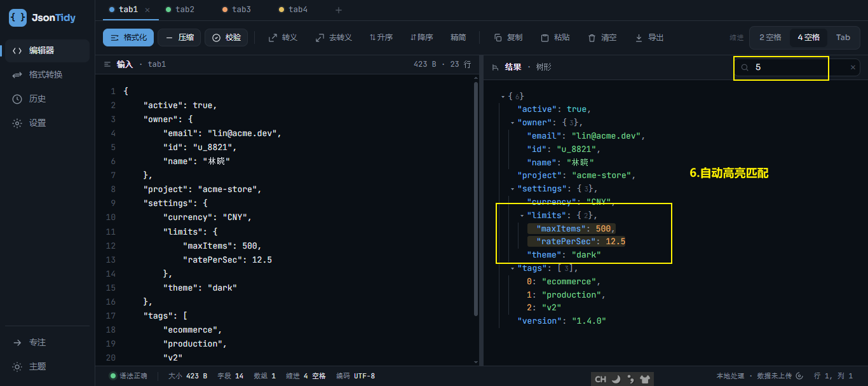Collapse the "tags" array node
868x386 pixels.
pyautogui.click(x=512, y=268)
